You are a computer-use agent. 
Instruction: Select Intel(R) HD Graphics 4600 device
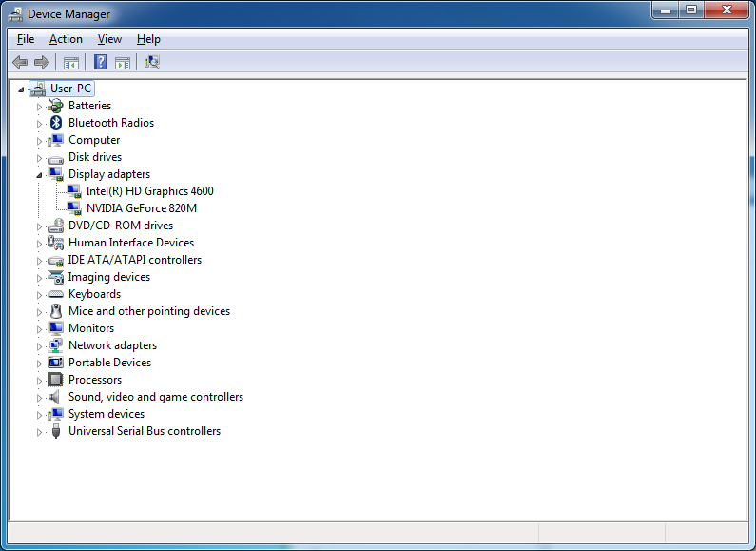(149, 191)
